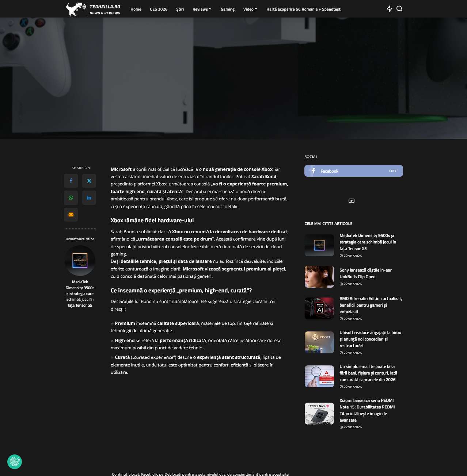
Task: Share article on Facebook icon
Action: click(71, 181)
